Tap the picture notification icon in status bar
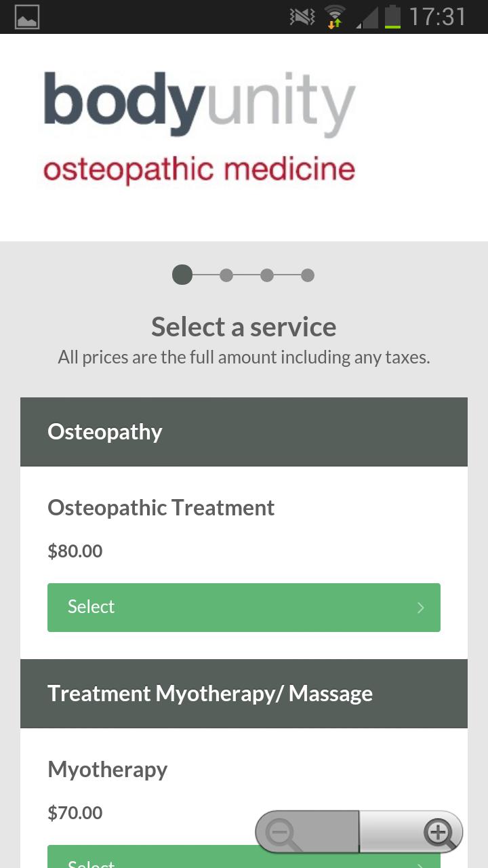Image resolution: width=488 pixels, height=868 pixels. point(27,17)
